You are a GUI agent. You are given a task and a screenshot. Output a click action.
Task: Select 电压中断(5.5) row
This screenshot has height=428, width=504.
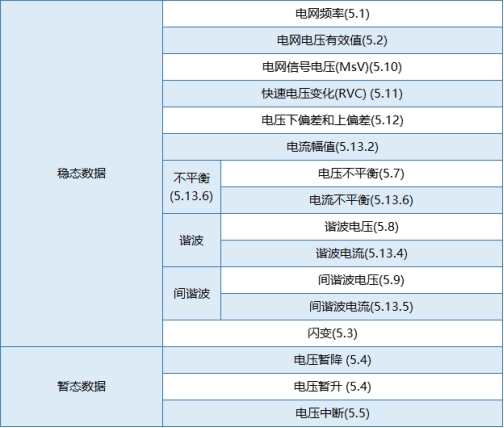tap(333, 413)
